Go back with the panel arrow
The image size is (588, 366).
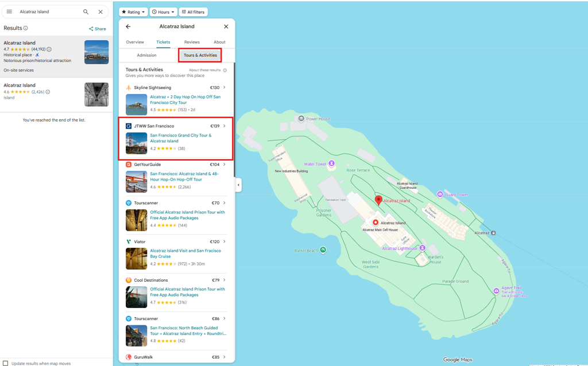pyautogui.click(x=128, y=26)
